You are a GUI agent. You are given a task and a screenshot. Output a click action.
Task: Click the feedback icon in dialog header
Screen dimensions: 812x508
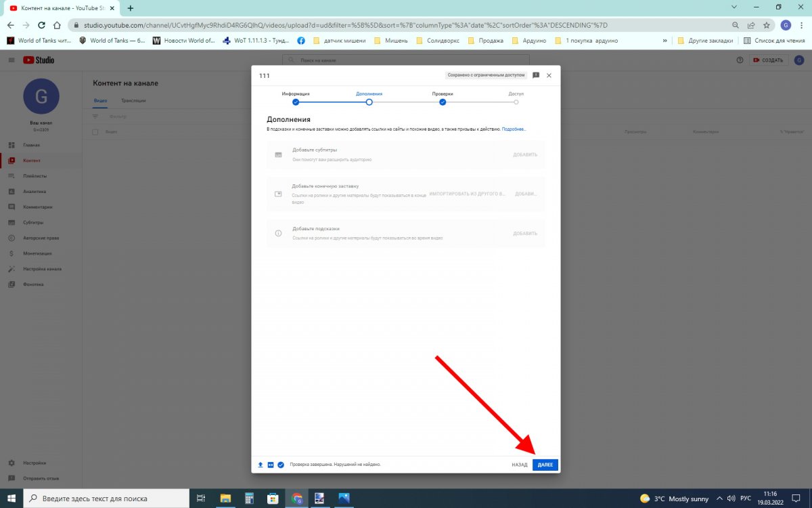[x=536, y=75]
